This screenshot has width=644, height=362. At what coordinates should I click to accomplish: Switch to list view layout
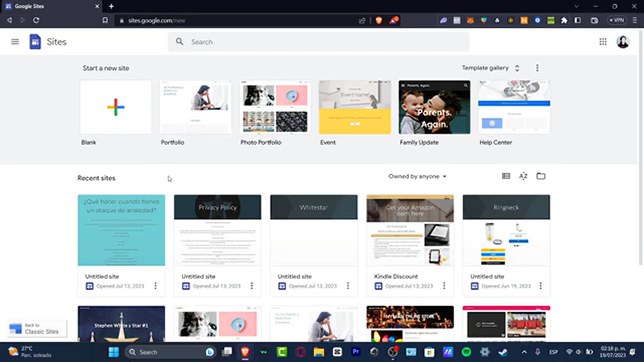coord(506,176)
